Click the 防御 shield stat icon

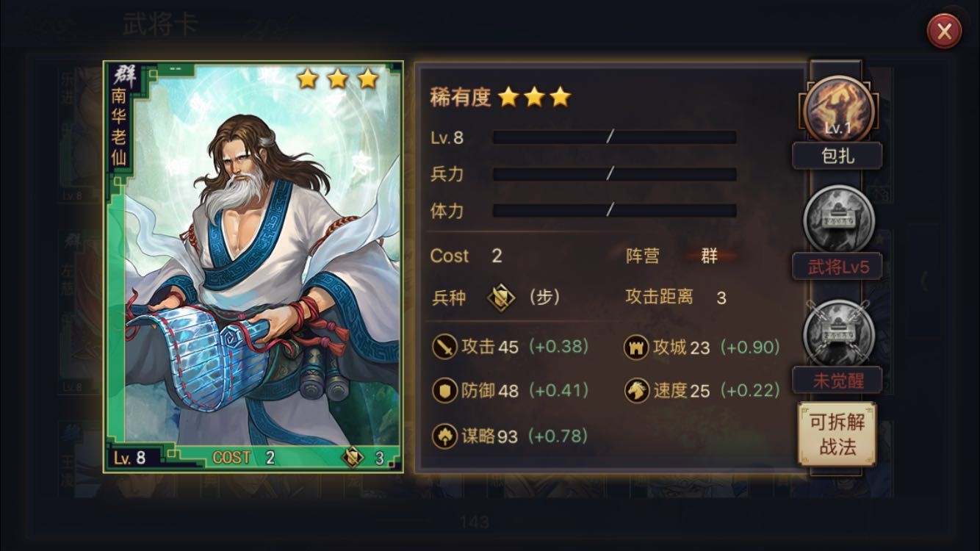(444, 390)
